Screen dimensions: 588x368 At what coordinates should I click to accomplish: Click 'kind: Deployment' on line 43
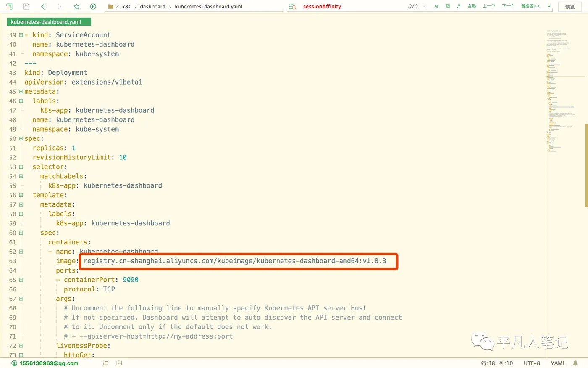tap(56, 73)
